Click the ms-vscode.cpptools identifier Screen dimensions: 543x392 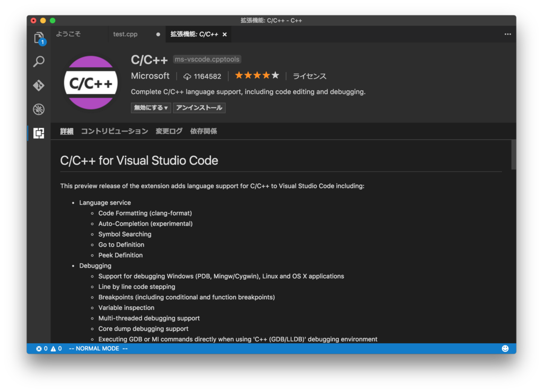click(x=207, y=59)
